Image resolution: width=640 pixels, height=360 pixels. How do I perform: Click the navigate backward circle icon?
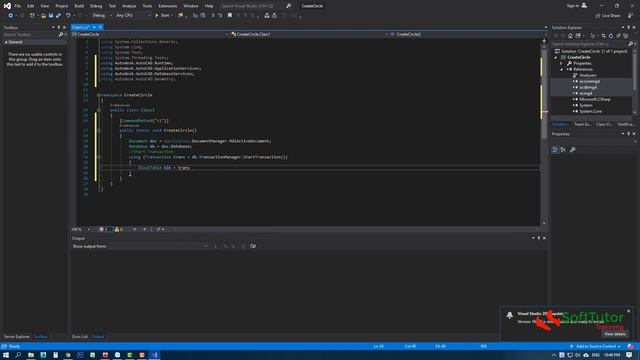[10, 16]
